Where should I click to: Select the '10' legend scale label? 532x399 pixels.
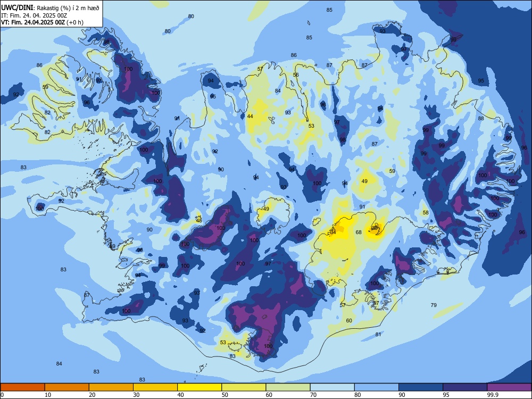click(x=48, y=395)
